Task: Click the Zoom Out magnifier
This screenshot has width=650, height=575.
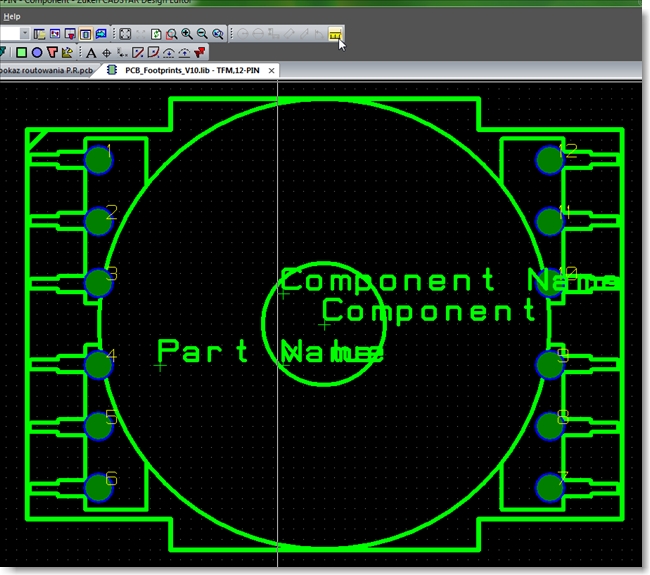Action: coord(202,34)
